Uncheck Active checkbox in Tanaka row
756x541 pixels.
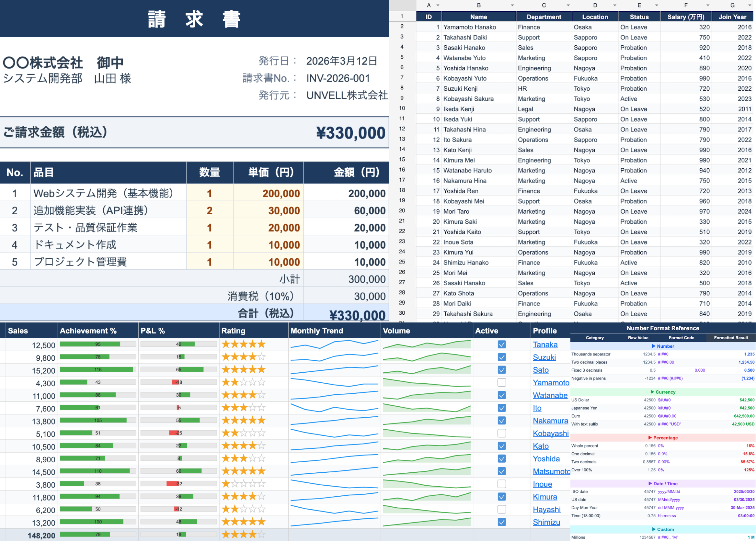point(501,344)
